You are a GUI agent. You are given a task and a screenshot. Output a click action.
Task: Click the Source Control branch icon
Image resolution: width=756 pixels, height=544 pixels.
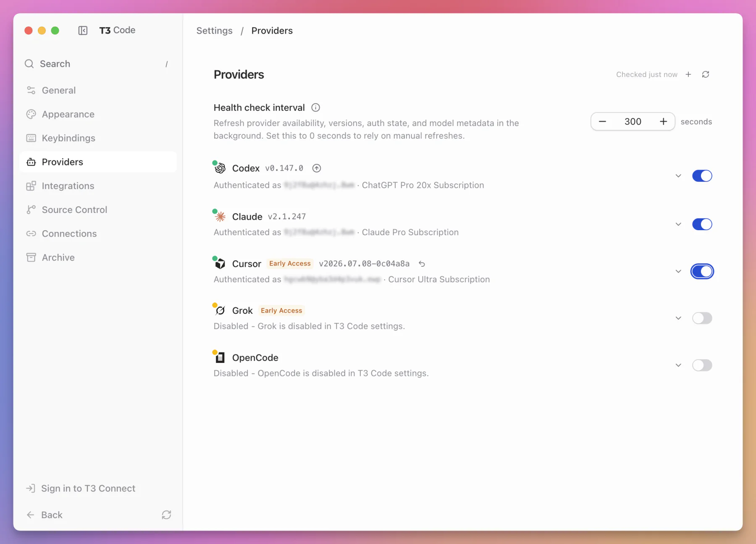pyautogui.click(x=31, y=210)
